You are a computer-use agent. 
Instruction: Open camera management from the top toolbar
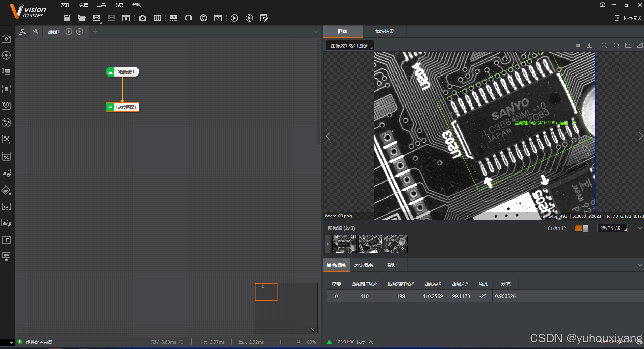pos(143,18)
